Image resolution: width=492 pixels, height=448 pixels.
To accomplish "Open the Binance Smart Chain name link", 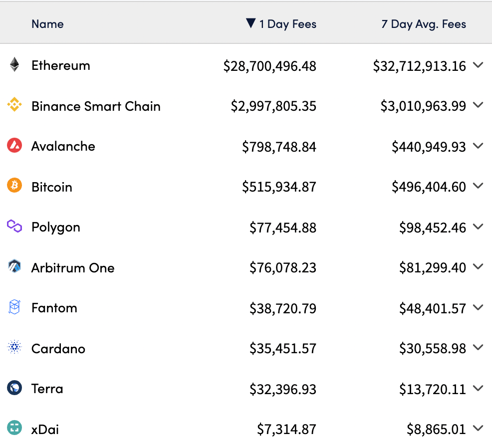I will click(96, 106).
